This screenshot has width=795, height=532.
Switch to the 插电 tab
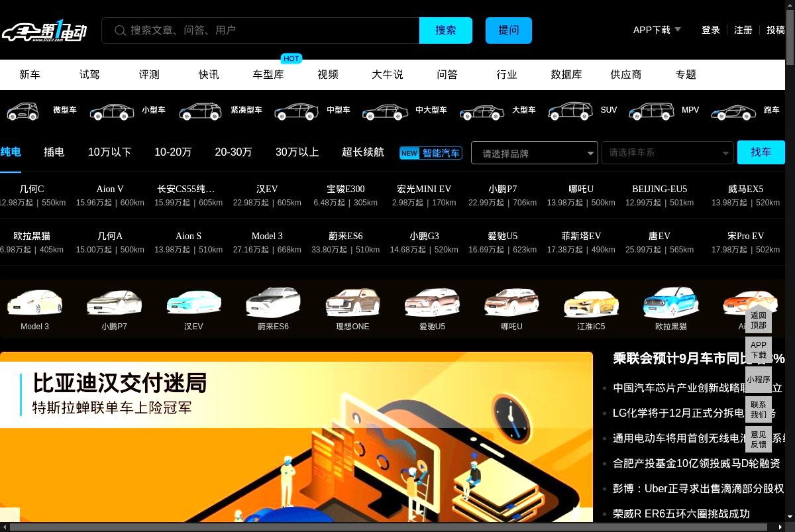[54, 152]
